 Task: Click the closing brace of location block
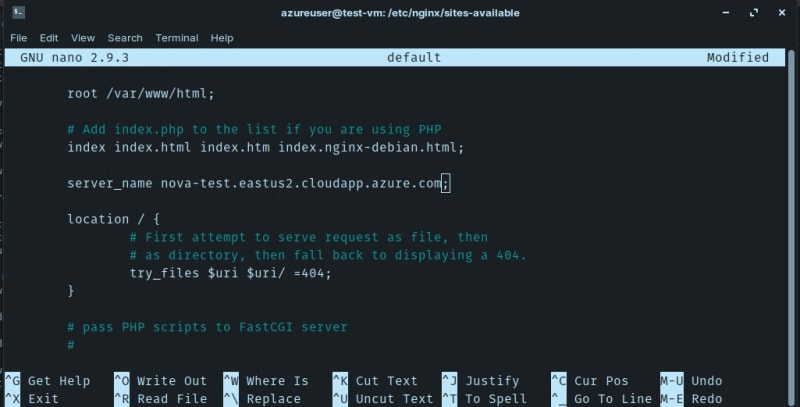point(71,291)
